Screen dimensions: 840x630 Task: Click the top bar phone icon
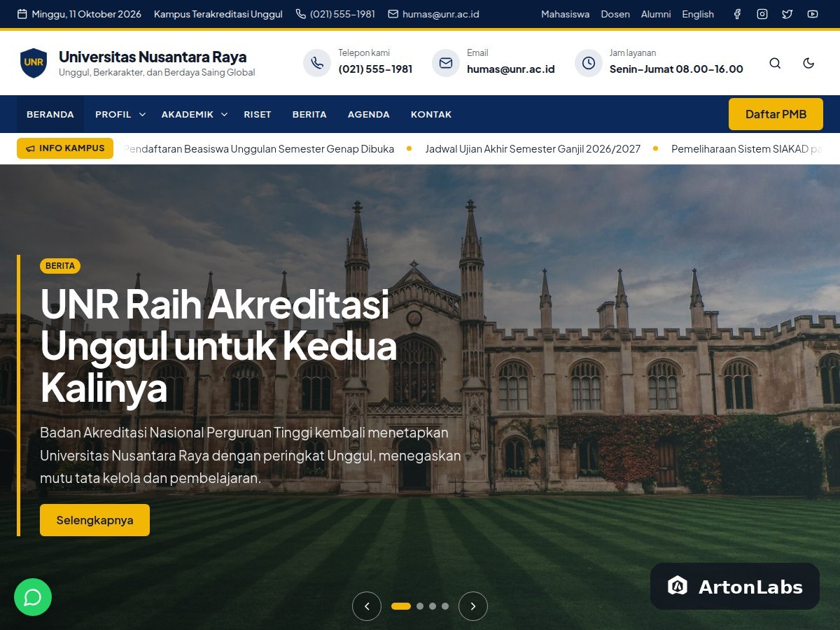(x=301, y=14)
